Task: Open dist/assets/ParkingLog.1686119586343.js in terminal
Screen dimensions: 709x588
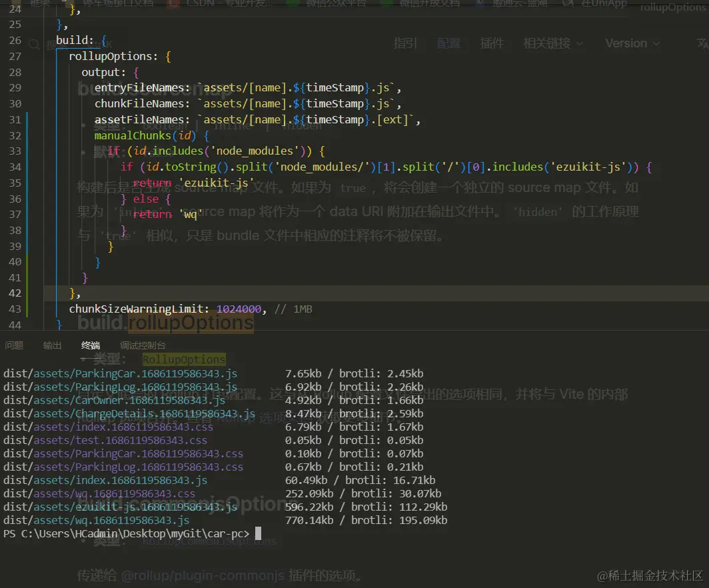Action: click(x=120, y=387)
